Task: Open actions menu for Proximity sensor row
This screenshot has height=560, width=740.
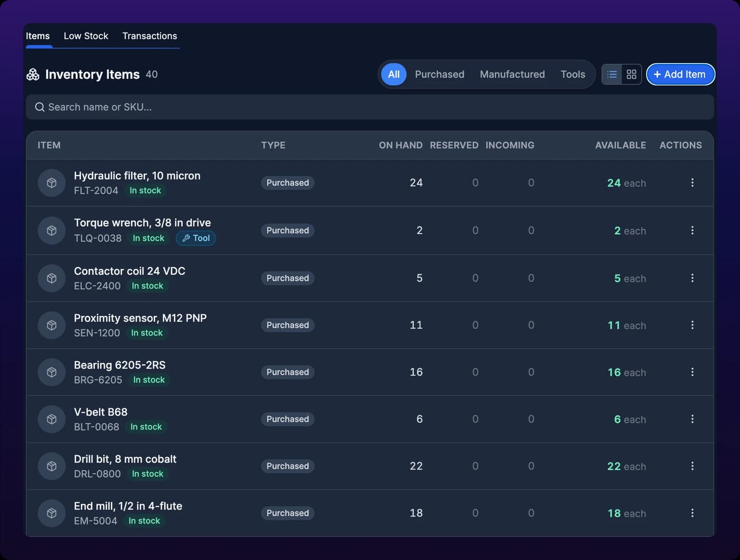Action: coord(692,325)
